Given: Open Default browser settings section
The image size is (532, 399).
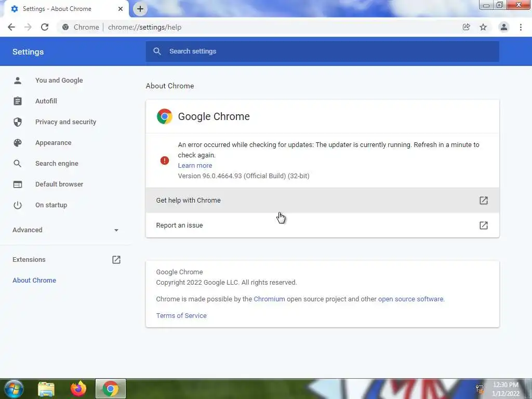Looking at the screenshot, I should [59, 184].
